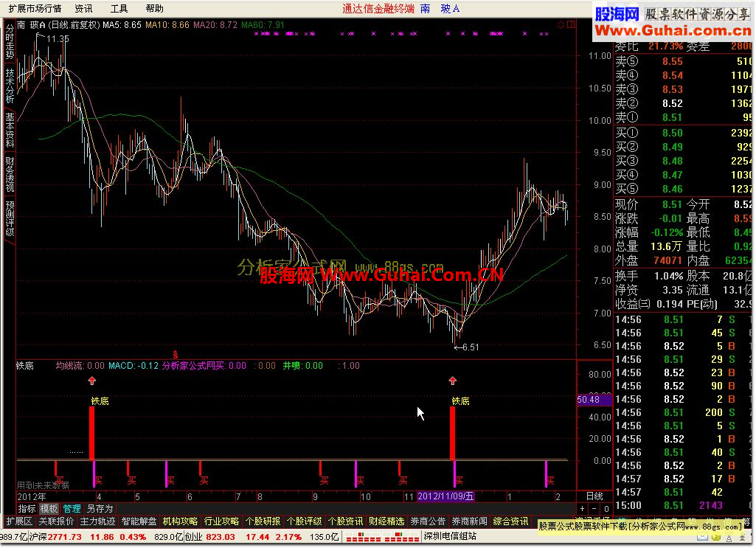Viewport: 756px width, 548px height.
Task: Open 券商公告 bottom tab
Action: click(x=428, y=521)
